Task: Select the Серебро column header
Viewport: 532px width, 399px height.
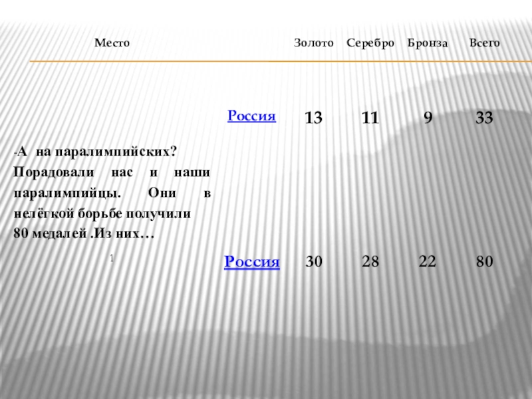Action: [370, 43]
